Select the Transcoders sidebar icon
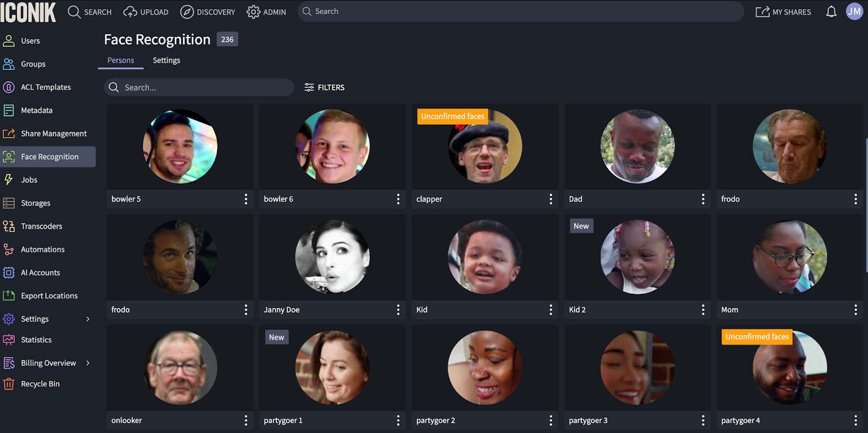The width and height of the screenshot is (868, 433). (9, 227)
